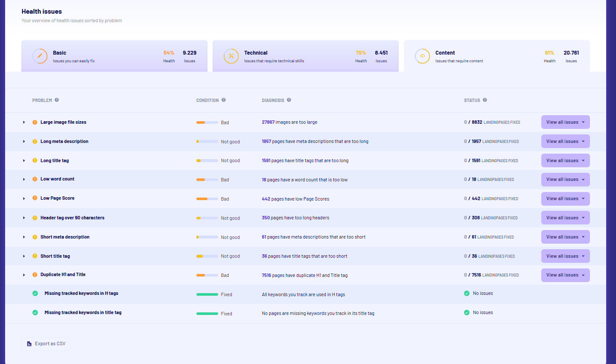Click the Basic card pencil icon
616x364 pixels.
coord(40,56)
